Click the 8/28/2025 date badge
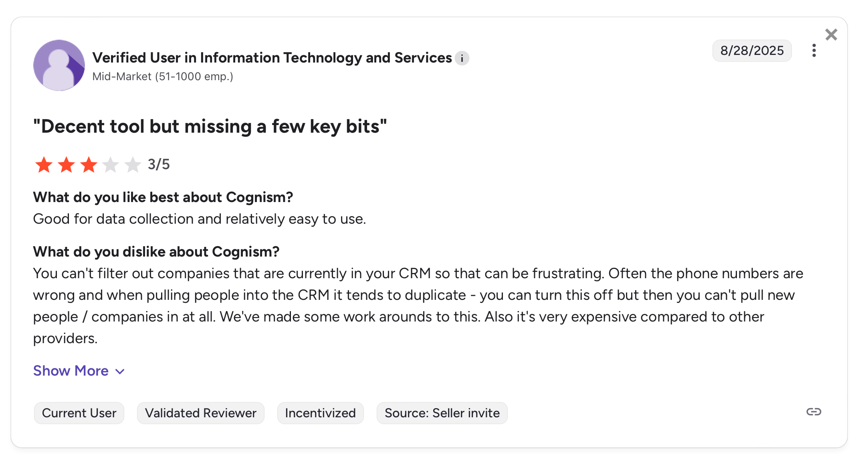Viewport: 868px width, 465px height. pyautogui.click(x=752, y=51)
